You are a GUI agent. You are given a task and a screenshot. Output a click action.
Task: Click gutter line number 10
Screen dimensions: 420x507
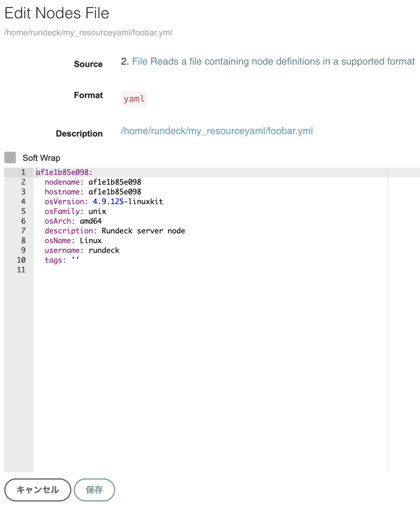(21, 260)
